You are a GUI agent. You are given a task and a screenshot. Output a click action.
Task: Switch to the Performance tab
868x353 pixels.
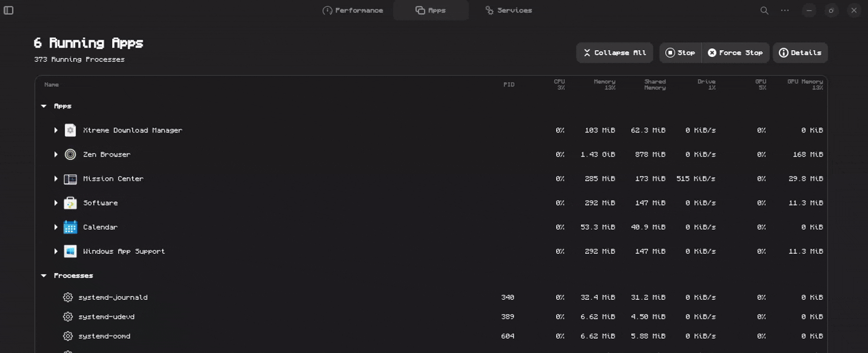pos(353,11)
